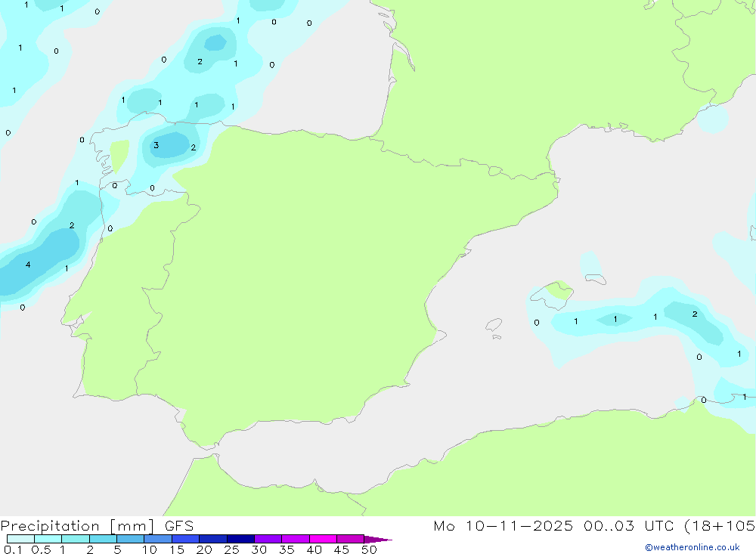
Task: Click the "50" legend label
Action: tap(369, 549)
